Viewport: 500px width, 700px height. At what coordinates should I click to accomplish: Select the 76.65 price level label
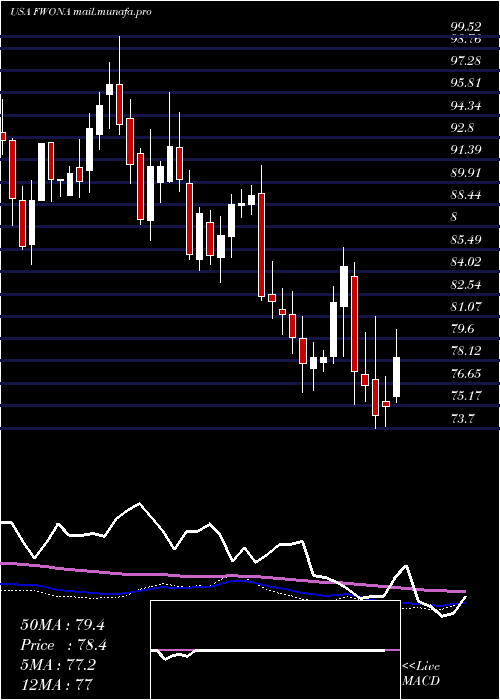pyautogui.click(x=466, y=374)
